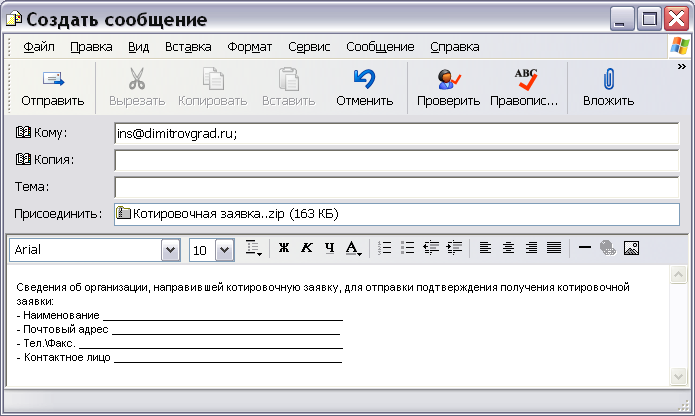Viewport: 695px width, 416px height.
Task: Open the font color picker
Action: tap(353, 249)
